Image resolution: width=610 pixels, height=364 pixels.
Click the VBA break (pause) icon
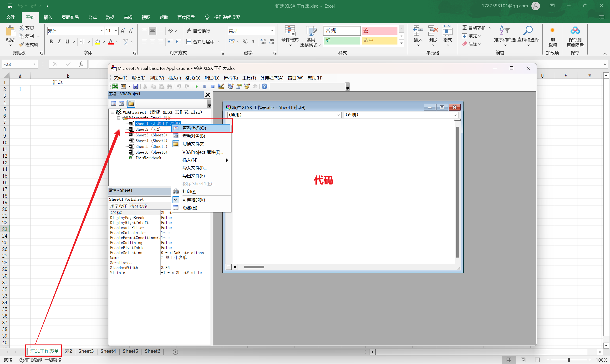coord(204,86)
